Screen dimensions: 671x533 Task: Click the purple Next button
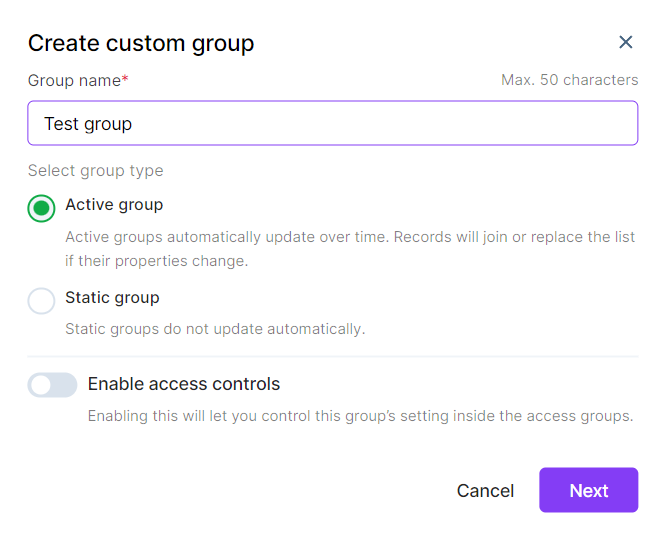tap(588, 490)
